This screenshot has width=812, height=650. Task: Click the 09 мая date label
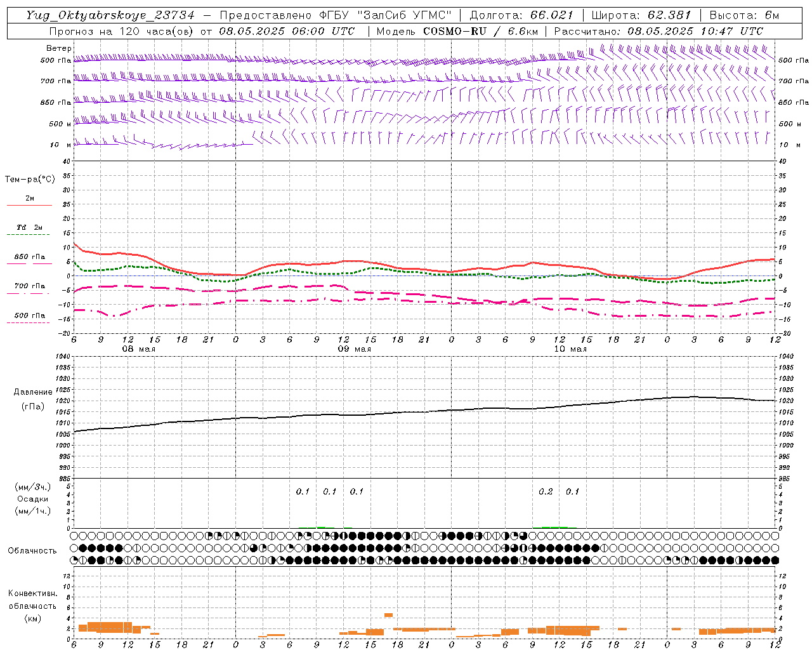355,349
